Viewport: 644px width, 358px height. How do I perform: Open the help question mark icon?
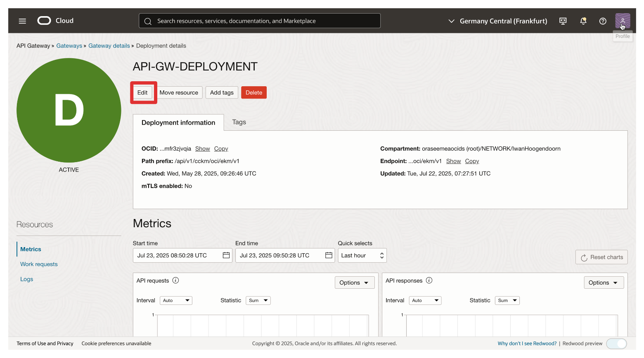pyautogui.click(x=603, y=21)
